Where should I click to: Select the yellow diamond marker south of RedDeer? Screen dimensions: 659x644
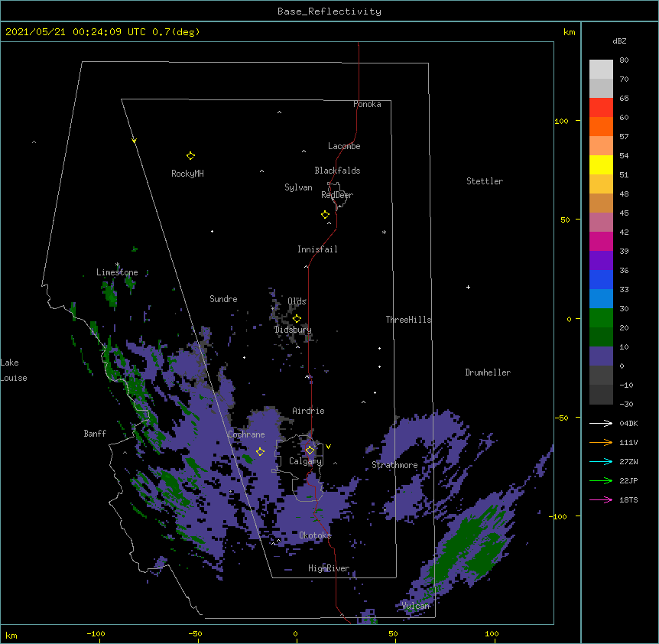coord(325,215)
